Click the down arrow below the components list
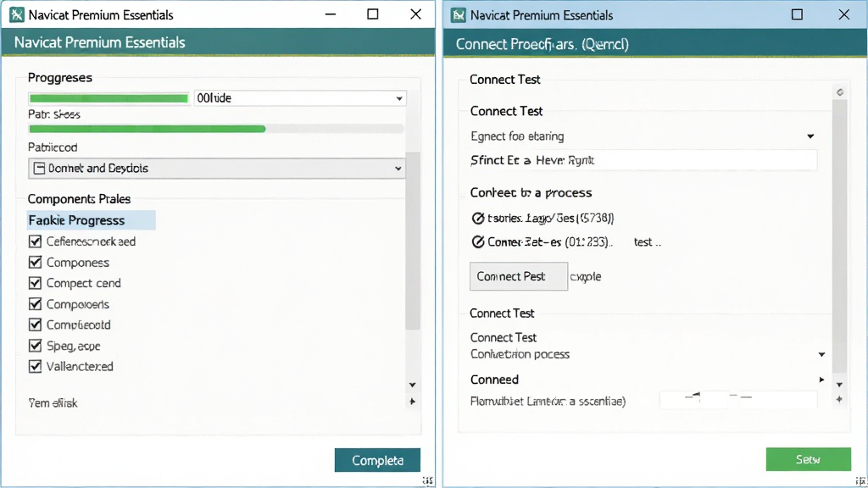Image resolution: width=868 pixels, height=488 pixels. [x=413, y=385]
